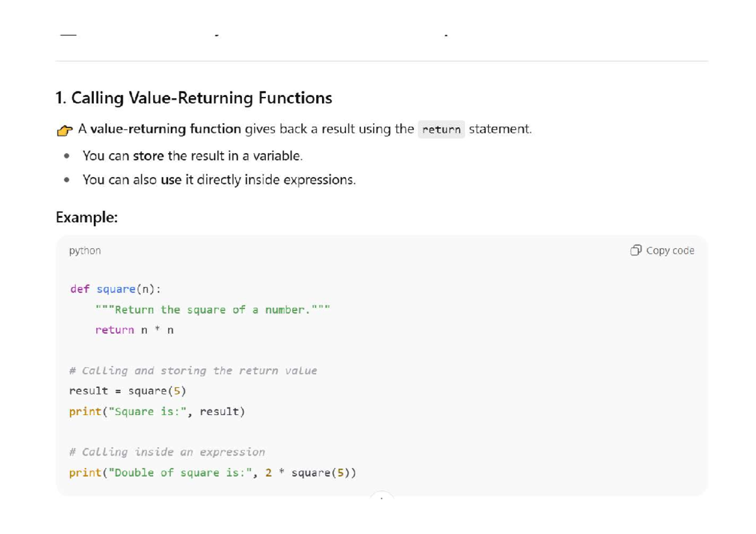
Task: Click the Copy code button
Action: coord(663,250)
